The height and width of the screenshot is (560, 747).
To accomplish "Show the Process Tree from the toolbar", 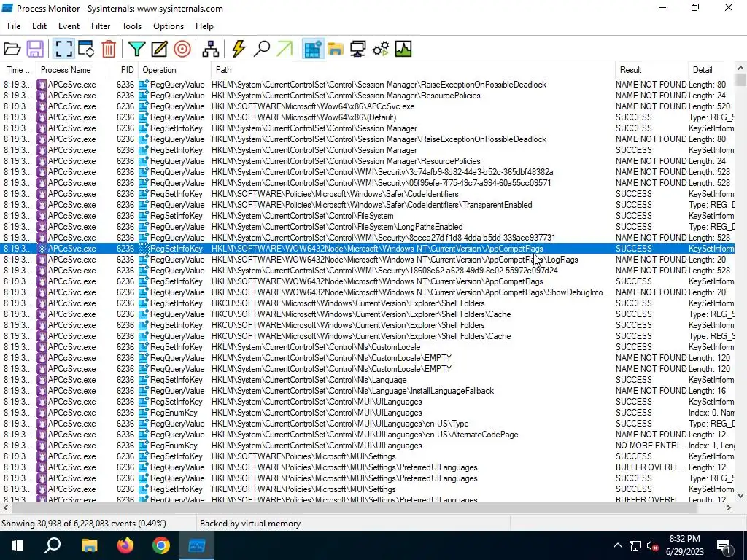I will click(x=210, y=49).
